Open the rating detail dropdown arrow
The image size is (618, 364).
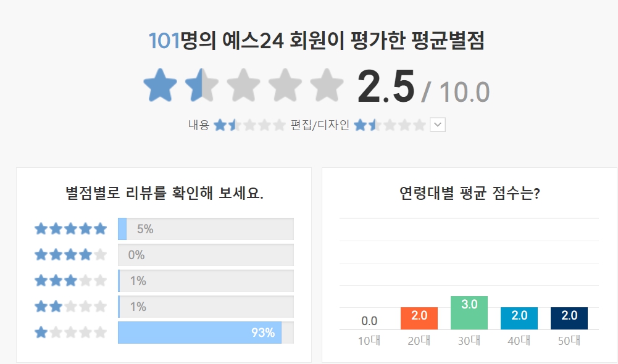pyautogui.click(x=437, y=125)
